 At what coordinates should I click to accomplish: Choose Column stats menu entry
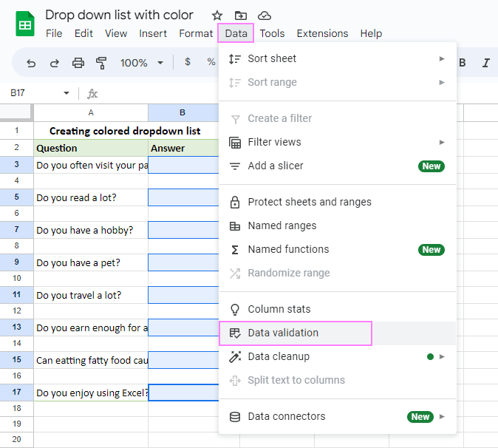(338, 310)
